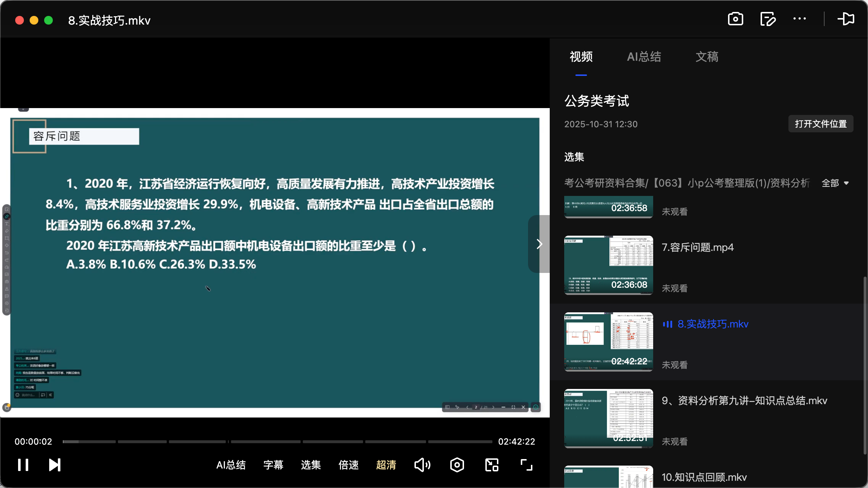Click the pin window icon top right
Screen dimensions: 868x488
(846, 19)
